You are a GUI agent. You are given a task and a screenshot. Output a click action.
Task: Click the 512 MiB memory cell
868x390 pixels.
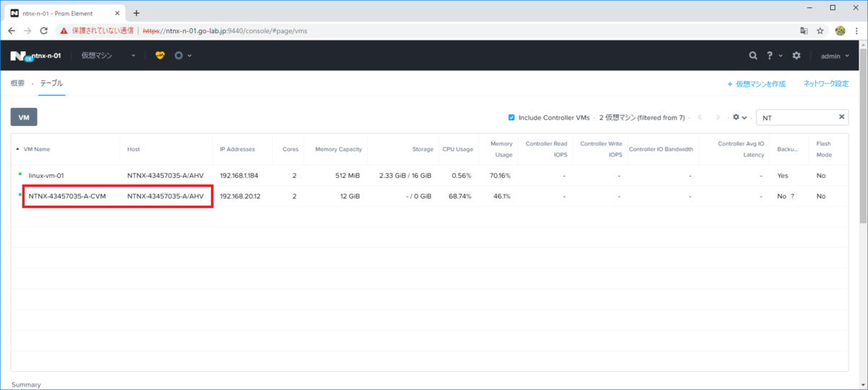[x=347, y=176]
